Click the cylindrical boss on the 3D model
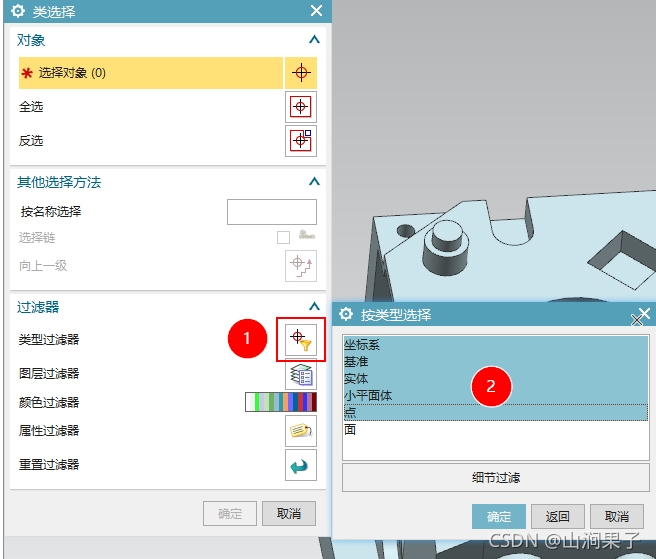Image resolution: width=656 pixels, height=559 pixels. (x=446, y=248)
